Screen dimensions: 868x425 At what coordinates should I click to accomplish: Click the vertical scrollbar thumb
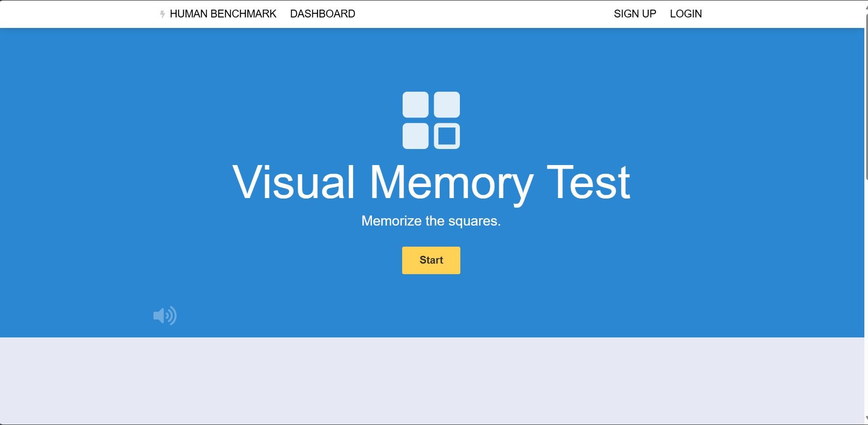click(866, 92)
